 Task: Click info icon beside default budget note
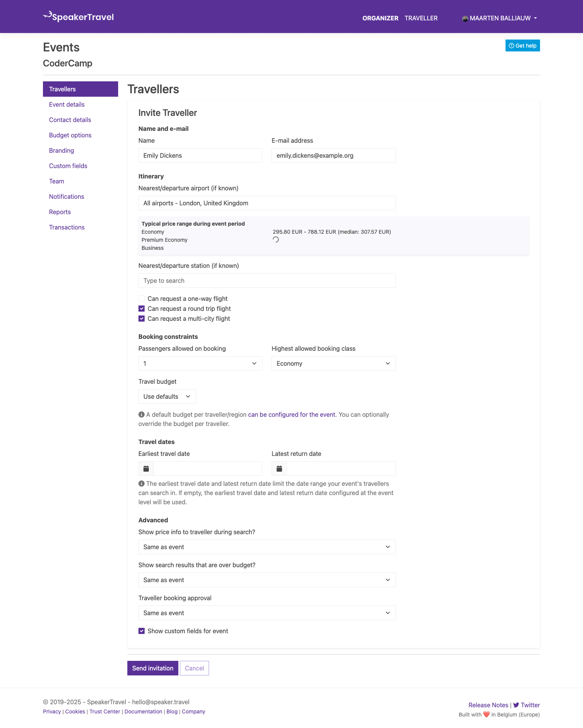[142, 414]
